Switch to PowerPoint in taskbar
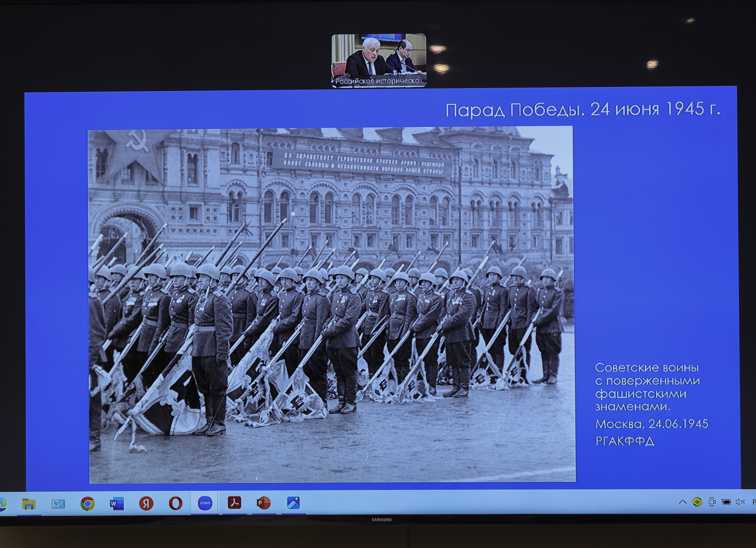The image size is (756, 548). tap(263, 503)
